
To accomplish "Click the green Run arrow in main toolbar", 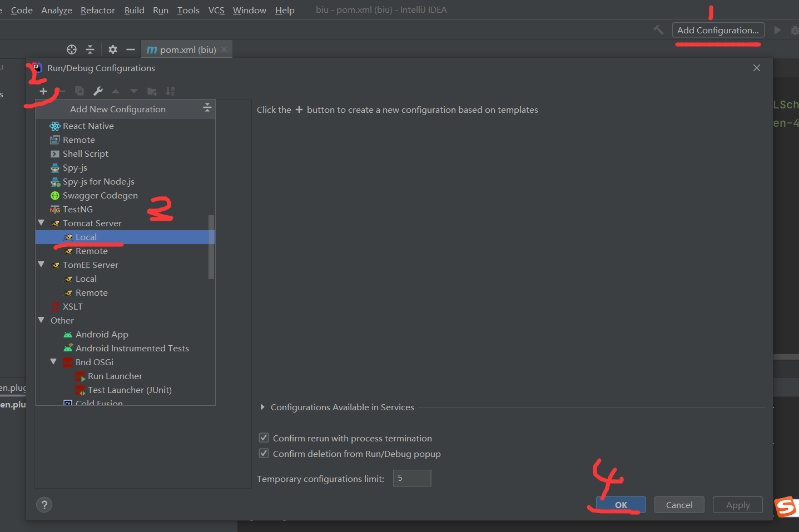I will point(778,30).
